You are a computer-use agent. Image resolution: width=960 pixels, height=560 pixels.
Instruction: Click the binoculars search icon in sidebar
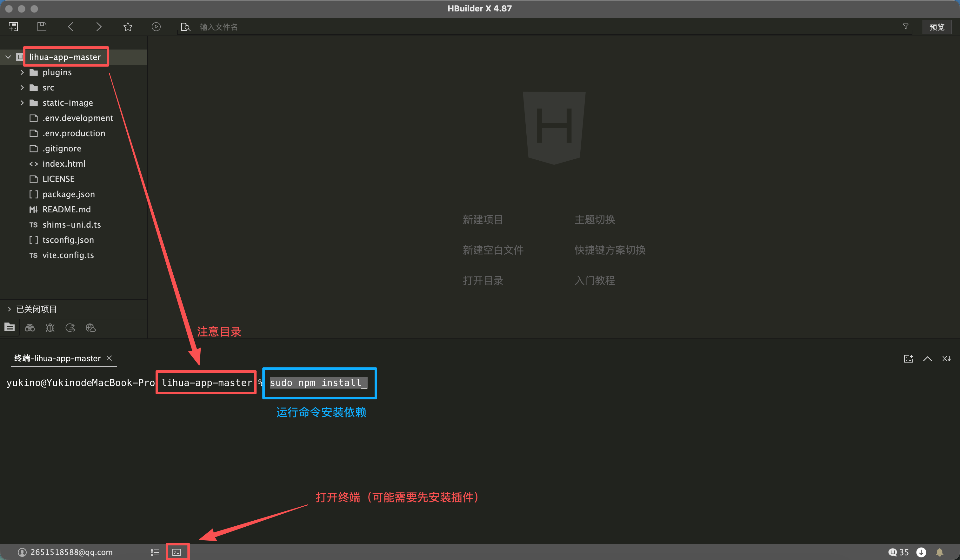tap(30, 328)
